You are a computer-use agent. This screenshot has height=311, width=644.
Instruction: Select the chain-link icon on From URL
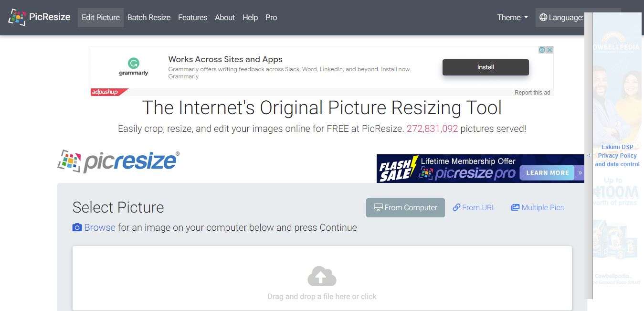click(x=457, y=207)
